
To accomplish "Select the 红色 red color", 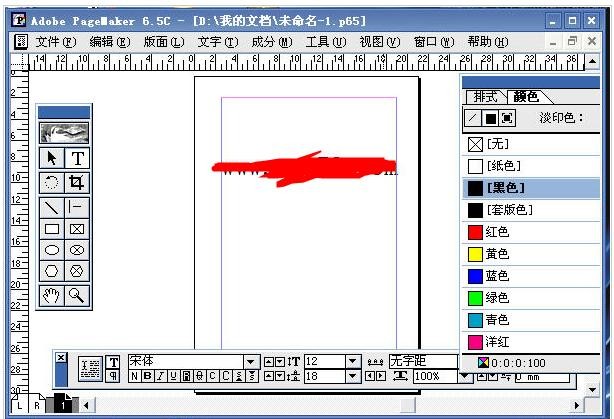I will tap(531, 232).
